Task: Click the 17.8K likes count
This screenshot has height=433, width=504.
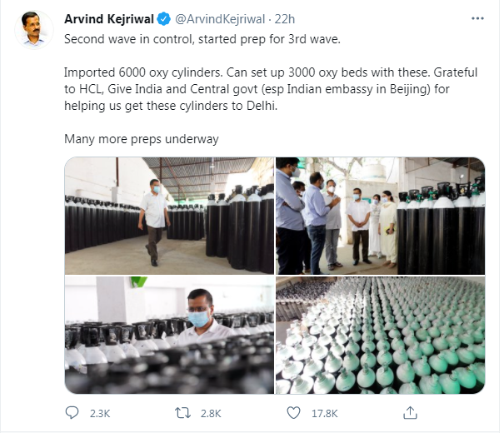Action: [x=325, y=413]
